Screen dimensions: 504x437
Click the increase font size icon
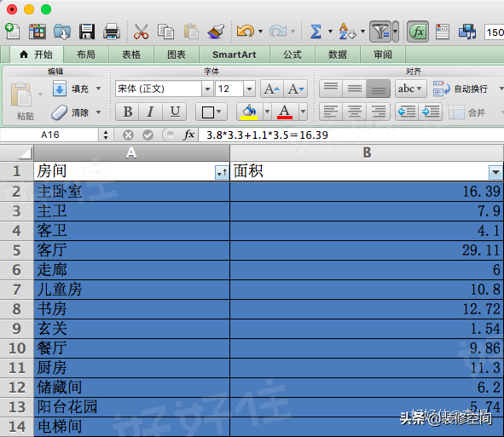[x=271, y=89]
